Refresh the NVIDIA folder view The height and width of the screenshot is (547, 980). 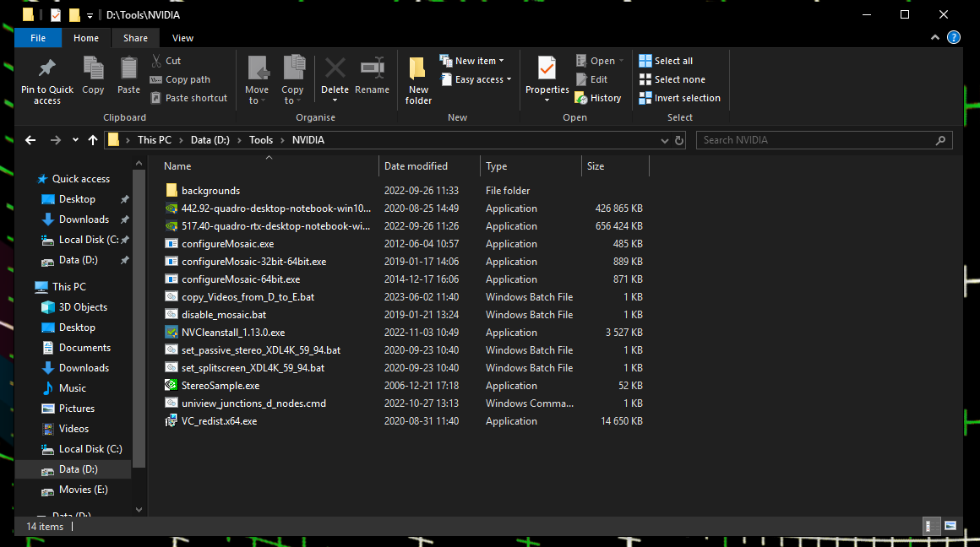tap(678, 140)
